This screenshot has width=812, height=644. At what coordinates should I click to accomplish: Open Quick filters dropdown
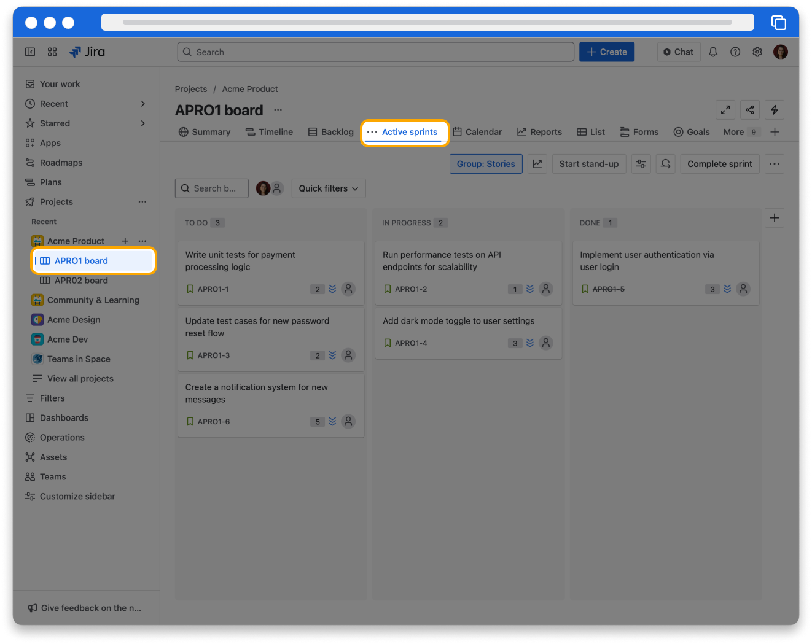329,188
